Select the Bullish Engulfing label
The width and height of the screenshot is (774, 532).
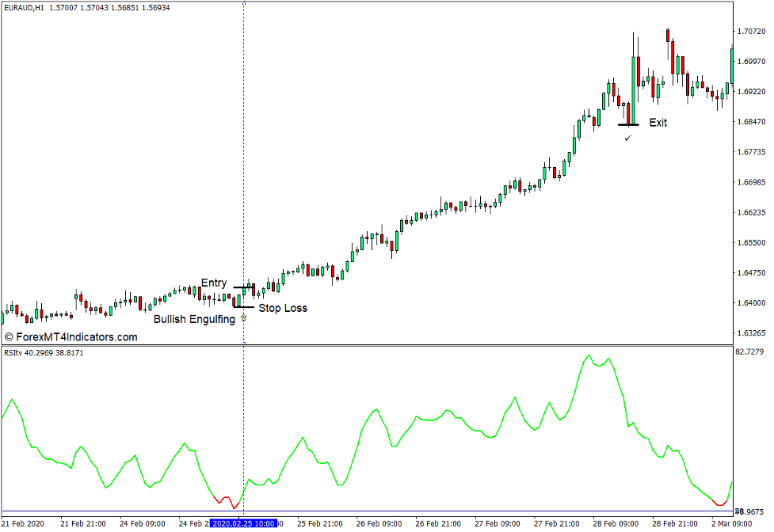click(x=196, y=320)
